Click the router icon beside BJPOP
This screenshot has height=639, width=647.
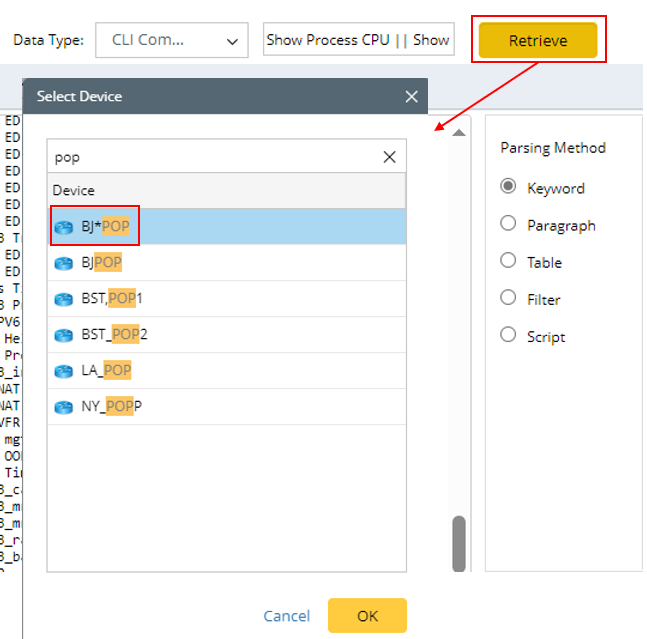pos(65,263)
